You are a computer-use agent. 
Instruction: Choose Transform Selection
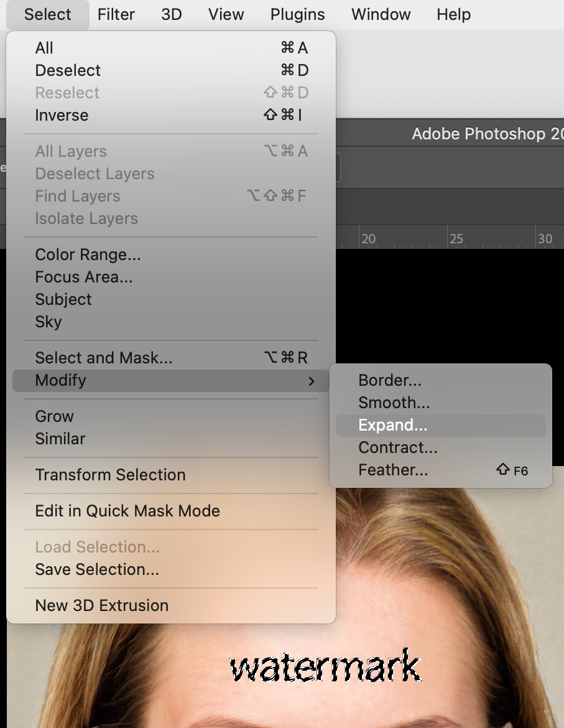(170, 475)
